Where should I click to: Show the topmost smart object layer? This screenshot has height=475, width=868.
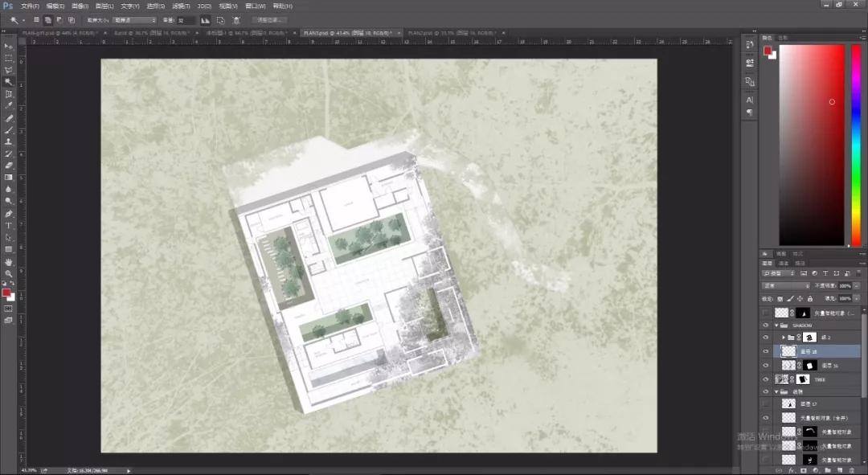tap(766, 313)
